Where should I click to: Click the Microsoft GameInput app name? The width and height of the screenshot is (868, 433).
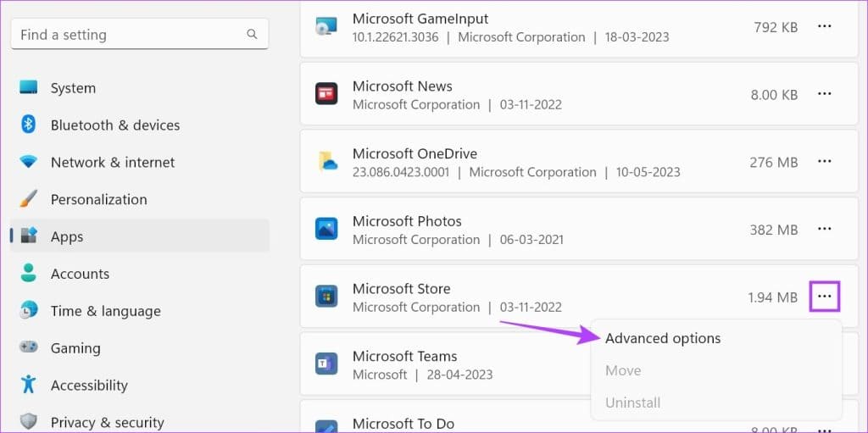[x=420, y=19]
